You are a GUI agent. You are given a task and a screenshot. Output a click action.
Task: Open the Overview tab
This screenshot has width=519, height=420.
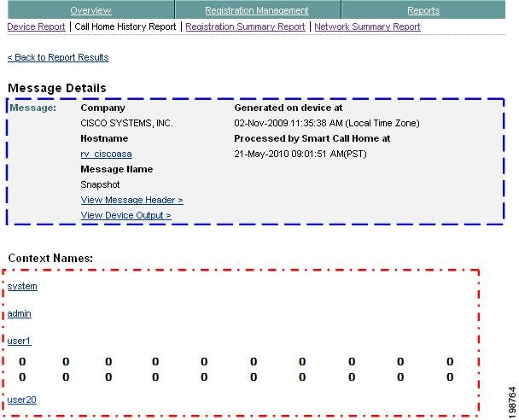(x=90, y=10)
